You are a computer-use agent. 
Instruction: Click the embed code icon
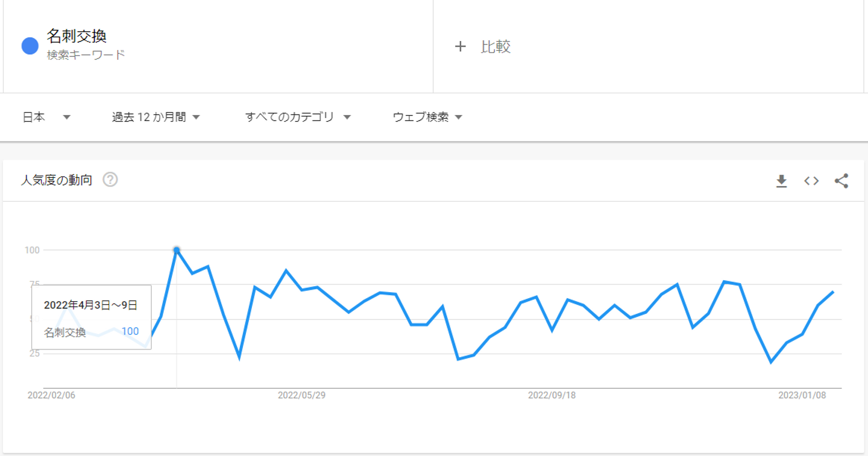(811, 181)
